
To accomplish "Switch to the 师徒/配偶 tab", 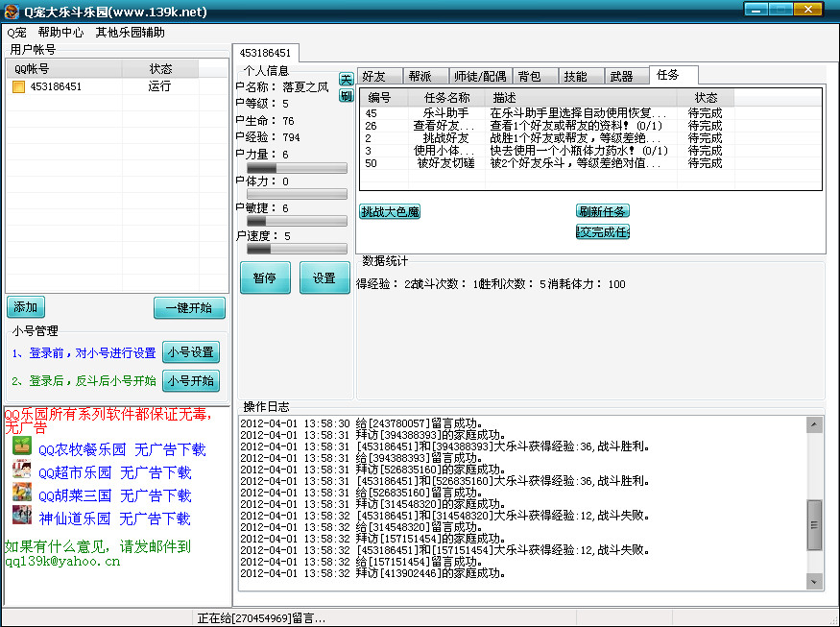I will click(x=481, y=76).
